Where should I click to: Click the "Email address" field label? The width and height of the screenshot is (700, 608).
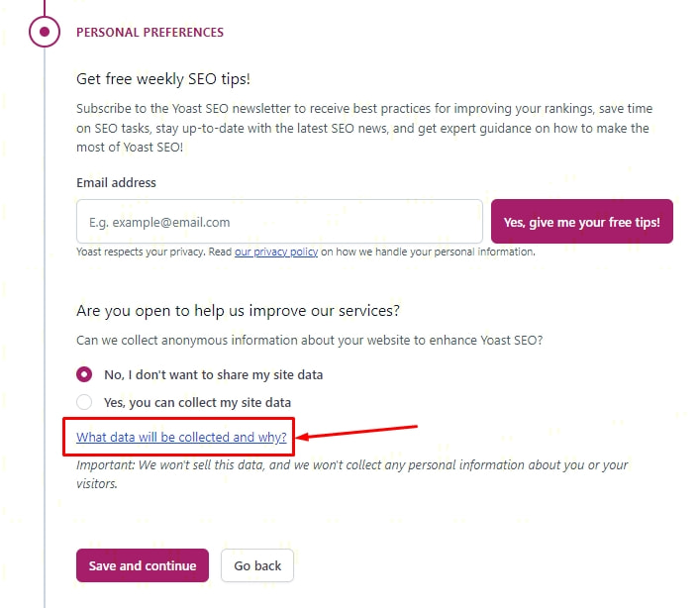pos(116,182)
